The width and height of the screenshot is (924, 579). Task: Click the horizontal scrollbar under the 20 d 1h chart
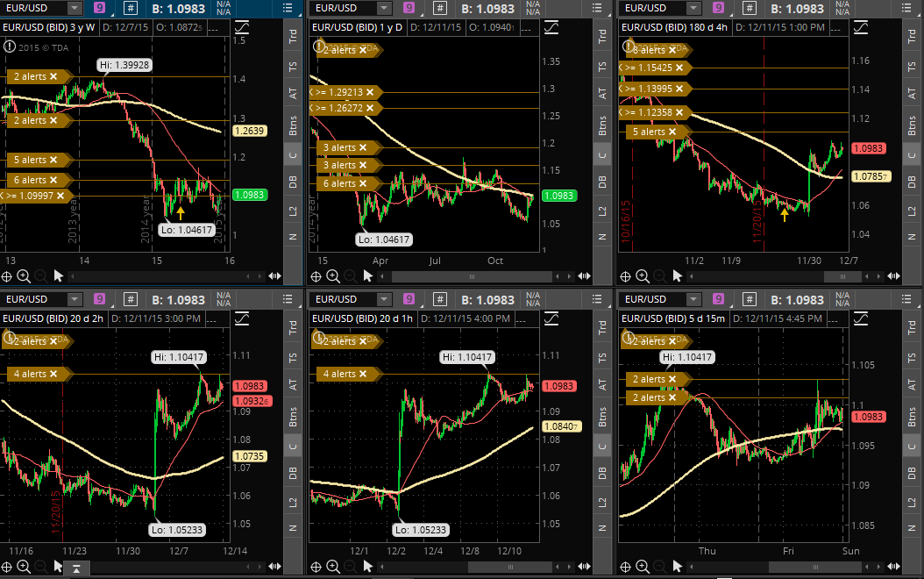click(x=510, y=567)
